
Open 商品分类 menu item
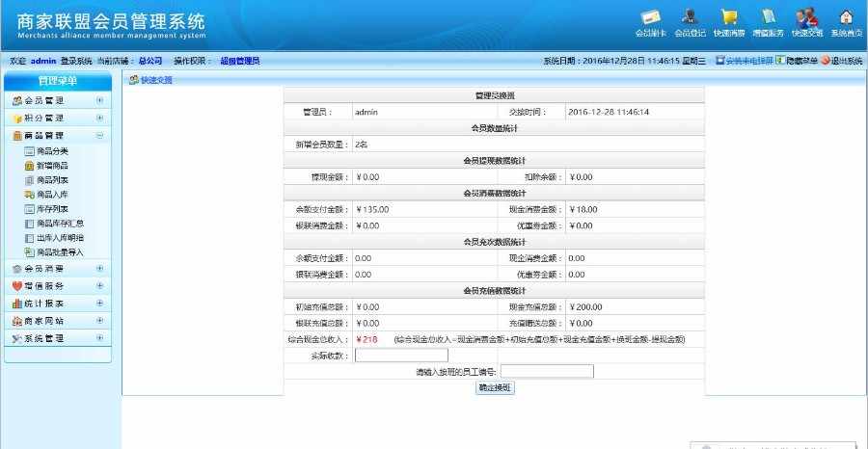point(53,151)
